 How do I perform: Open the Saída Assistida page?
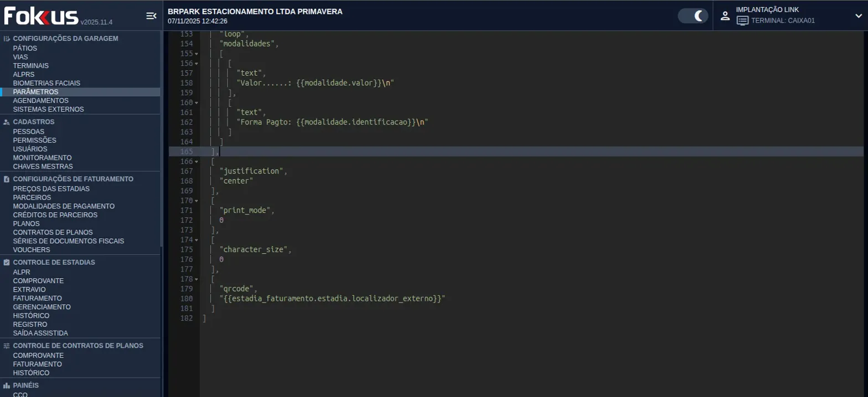[40, 333]
